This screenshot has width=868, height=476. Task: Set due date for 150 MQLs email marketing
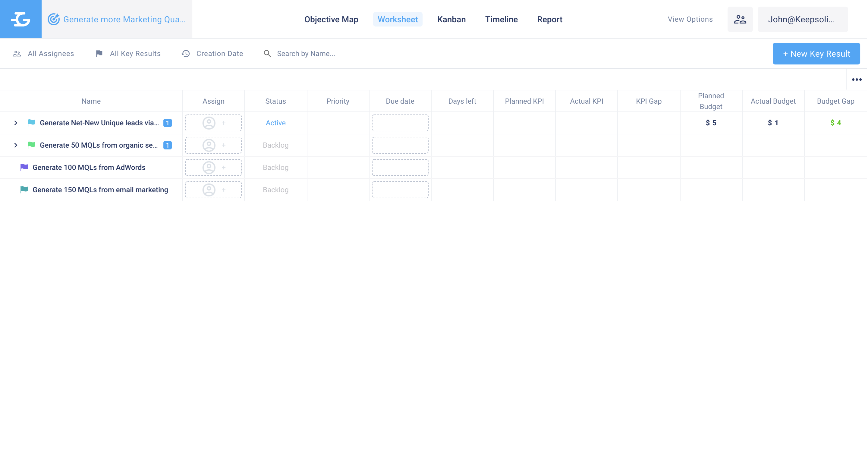(400, 190)
